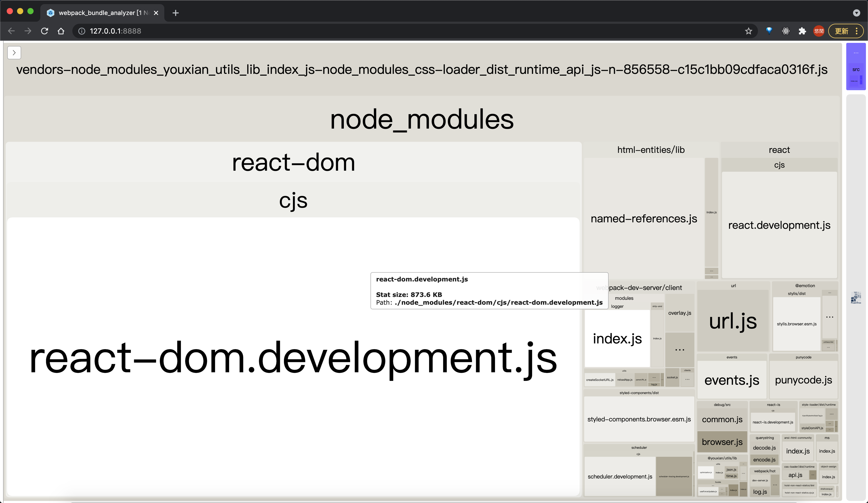Select the common.js block in debug/src
Image resolution: width=868 pixels, height=503 pixels.
point(722,419)
